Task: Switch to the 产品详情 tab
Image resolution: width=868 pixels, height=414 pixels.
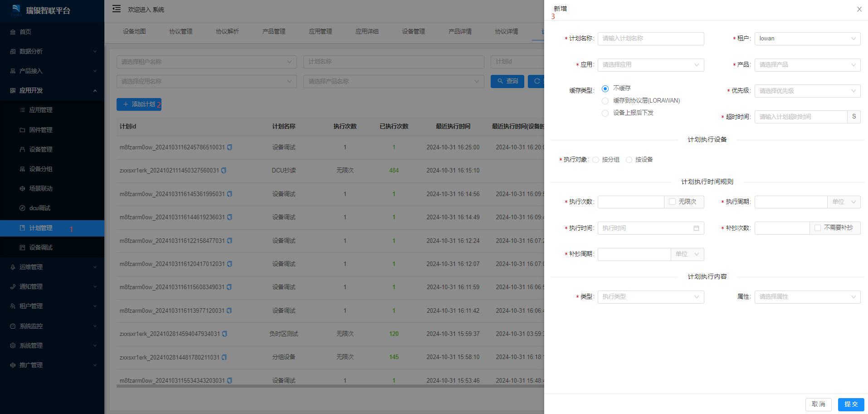Action: (460, 31)
